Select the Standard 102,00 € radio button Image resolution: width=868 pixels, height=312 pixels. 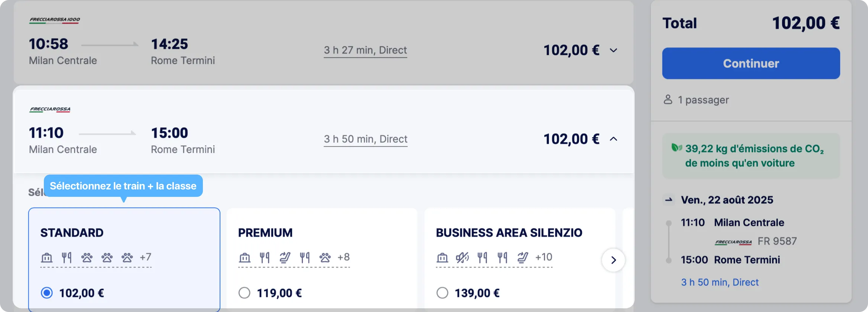click(47, 293)
